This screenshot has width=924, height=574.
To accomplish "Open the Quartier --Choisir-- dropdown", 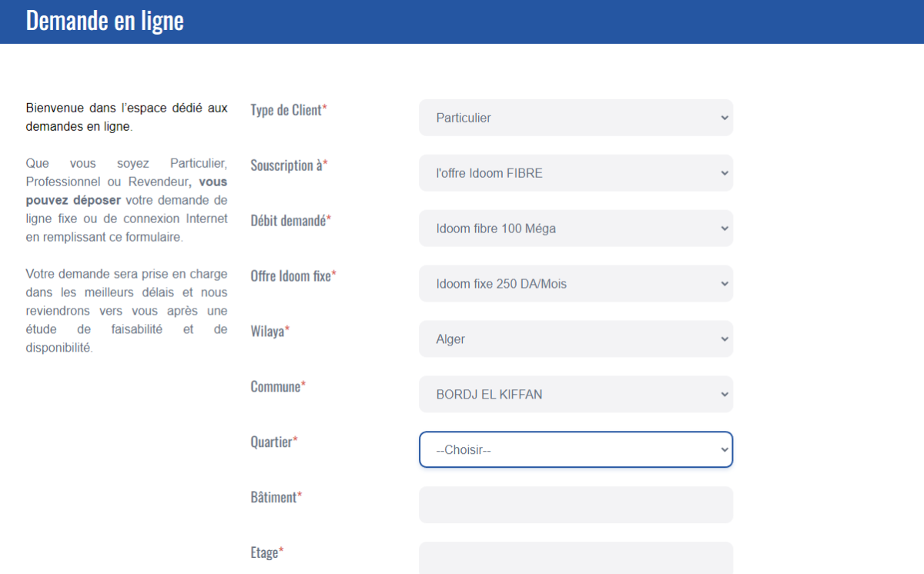I will tap(575, 450).
